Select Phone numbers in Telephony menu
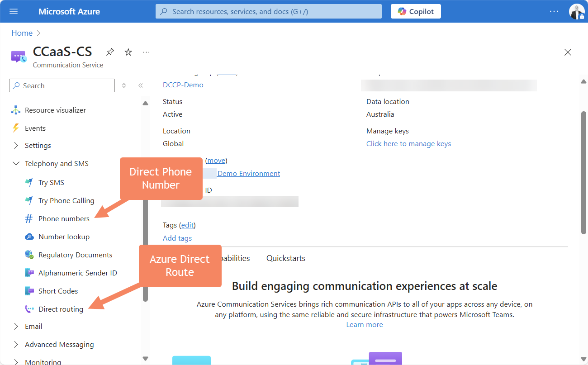Screen dimensions: 588x365 64,218
